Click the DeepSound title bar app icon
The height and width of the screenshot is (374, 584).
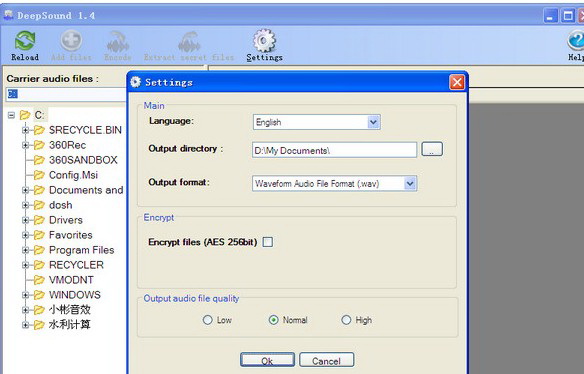8,15
